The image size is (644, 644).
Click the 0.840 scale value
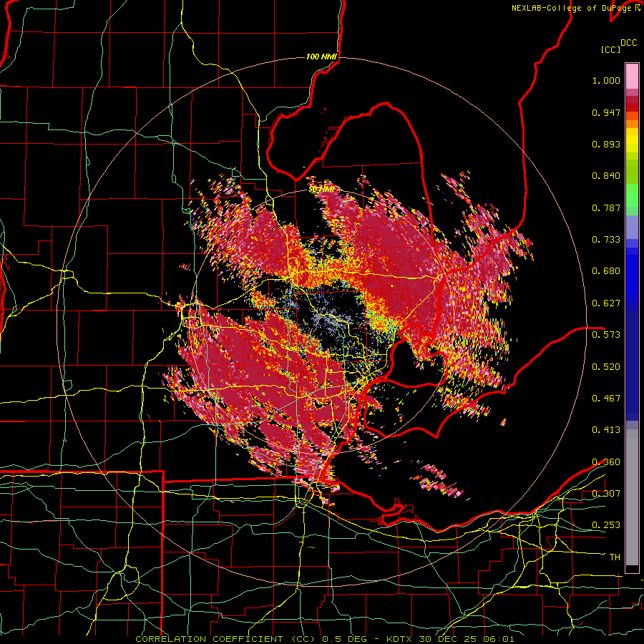606,176
